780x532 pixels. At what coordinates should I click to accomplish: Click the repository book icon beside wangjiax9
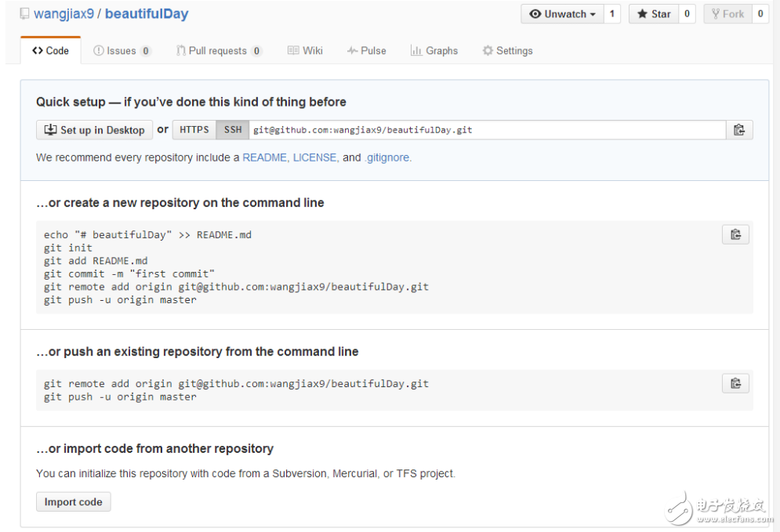click(x=24, y=14)
